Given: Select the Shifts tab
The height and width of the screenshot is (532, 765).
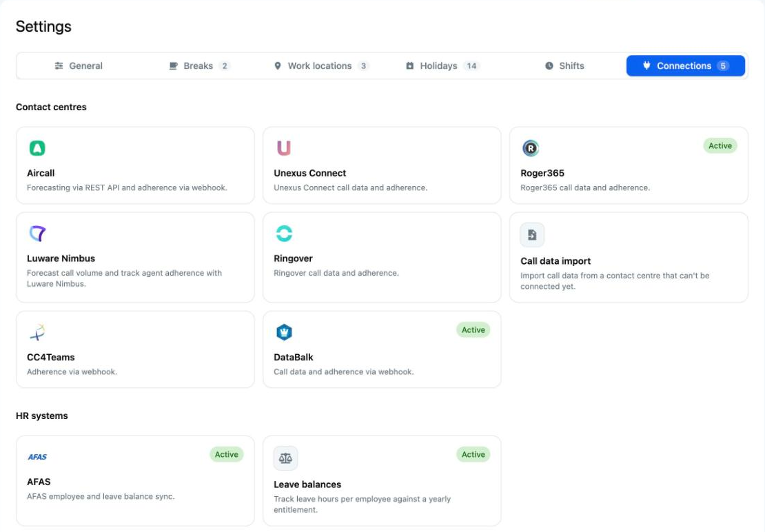Looking at the screenshot, I should [x=564, y=66].
